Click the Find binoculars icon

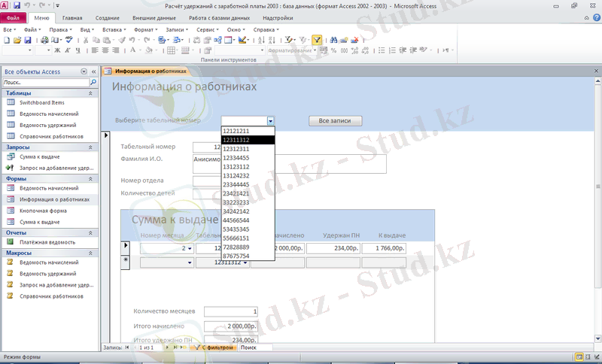pos(333,40)
